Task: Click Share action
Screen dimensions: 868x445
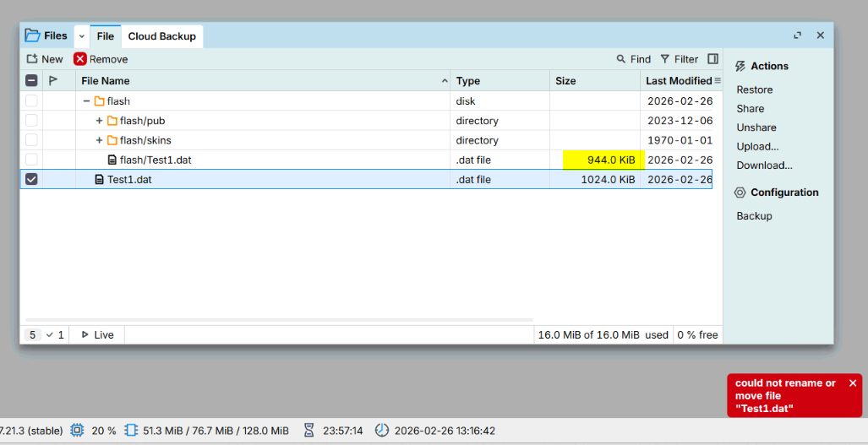Action: click(750, 108)
